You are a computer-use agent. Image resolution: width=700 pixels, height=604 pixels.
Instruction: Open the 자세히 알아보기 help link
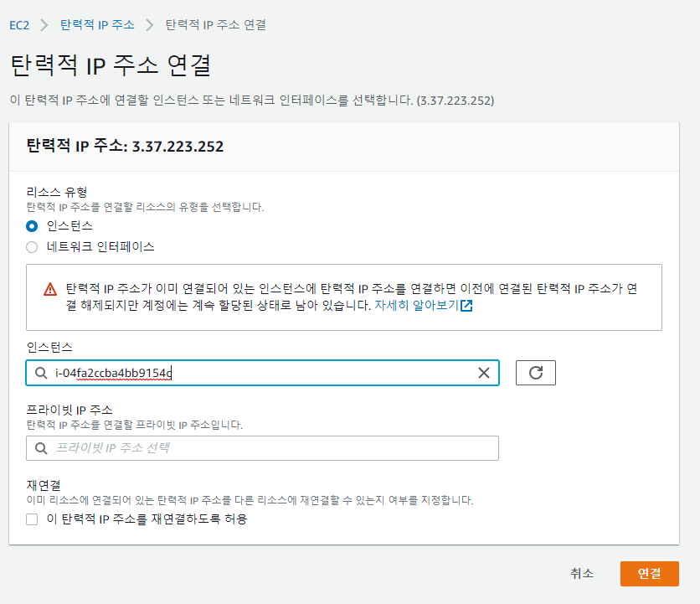416,306
